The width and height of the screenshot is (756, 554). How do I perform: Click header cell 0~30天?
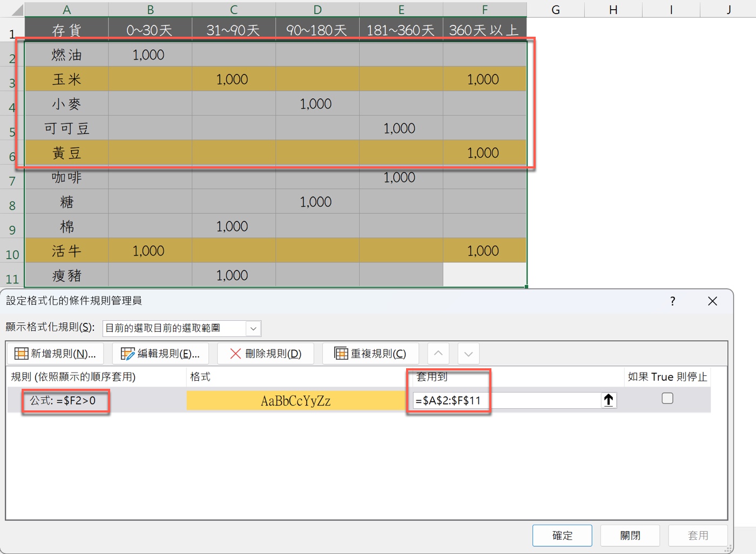tap(150, 30)
